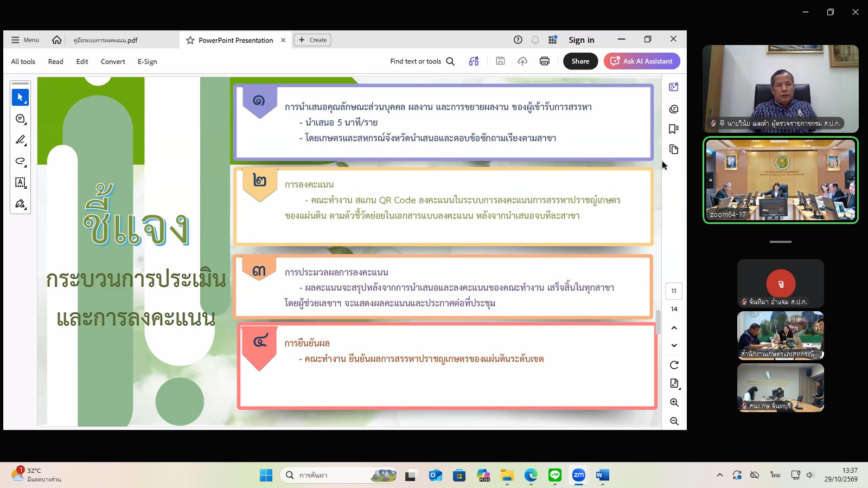Click the cloud upload icon
Image resolution: width=868 pixels, height=488 pixels.
(522, 61)
